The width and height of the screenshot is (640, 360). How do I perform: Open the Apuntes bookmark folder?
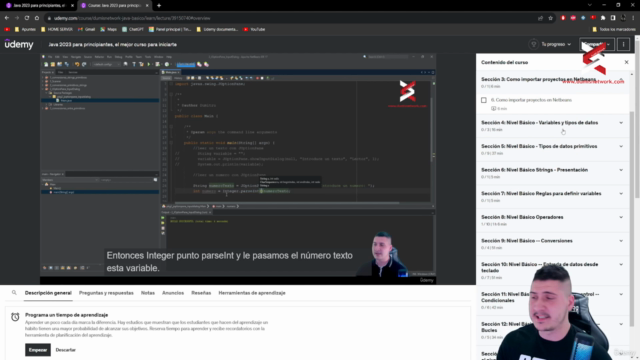point(25,29)
